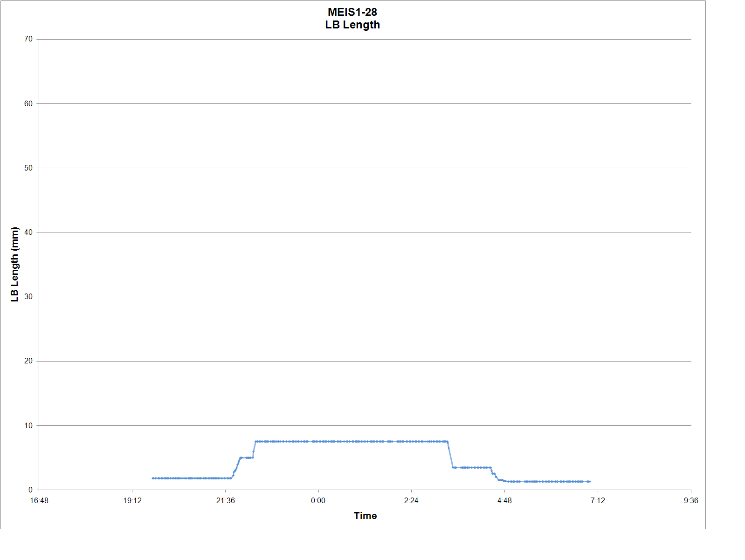Click the y-axis label 30
Image resolution: width=745 pixels, height=560 pixels.
28,297
